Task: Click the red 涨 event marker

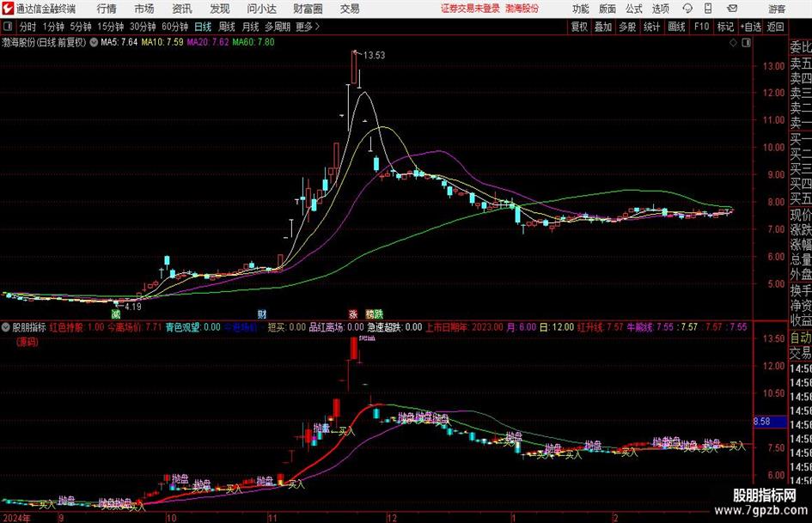Action: [x=353, y=314]
